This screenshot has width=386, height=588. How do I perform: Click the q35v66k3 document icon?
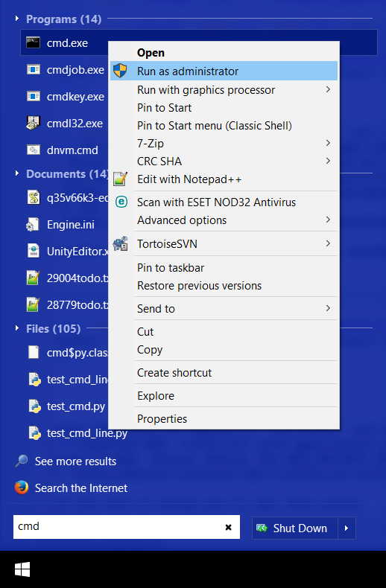[34, 197]
